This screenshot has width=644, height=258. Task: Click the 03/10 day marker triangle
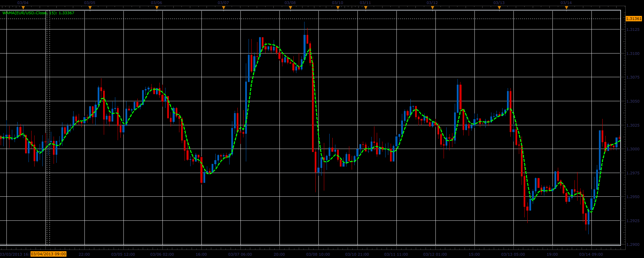[338, 7]
